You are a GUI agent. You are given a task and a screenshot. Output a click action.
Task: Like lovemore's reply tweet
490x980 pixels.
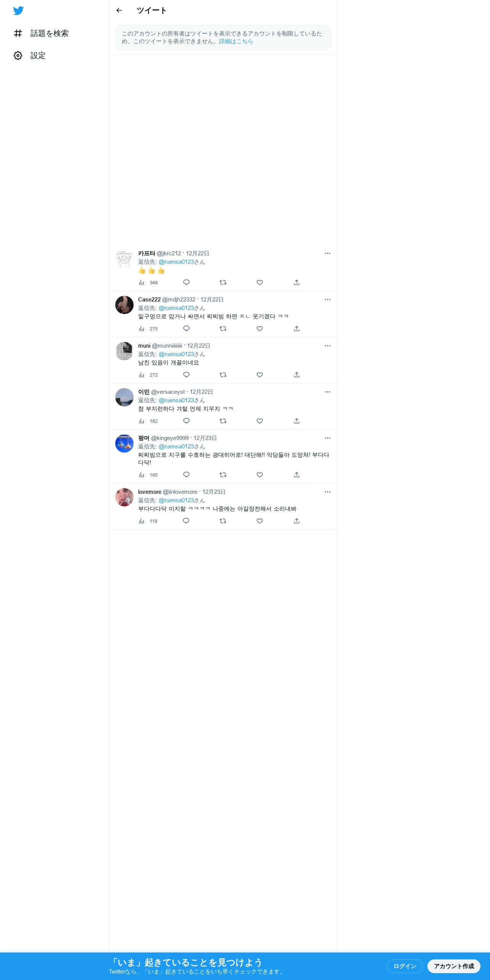(x=260, y=521)
